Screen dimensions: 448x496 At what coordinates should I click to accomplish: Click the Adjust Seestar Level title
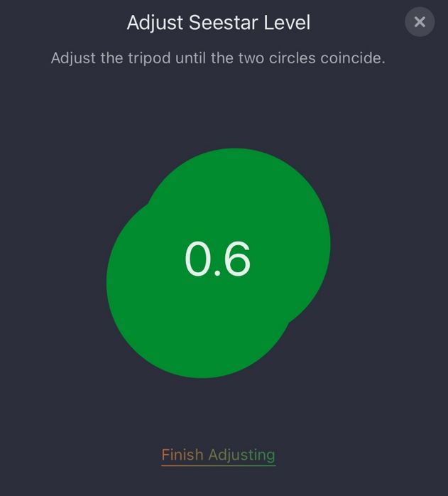219,23
